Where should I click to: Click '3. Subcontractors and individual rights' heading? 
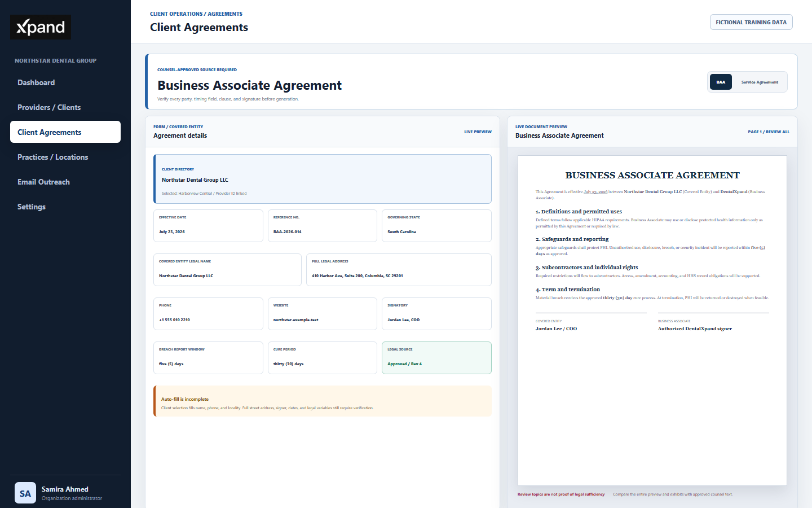click(587, 268)
